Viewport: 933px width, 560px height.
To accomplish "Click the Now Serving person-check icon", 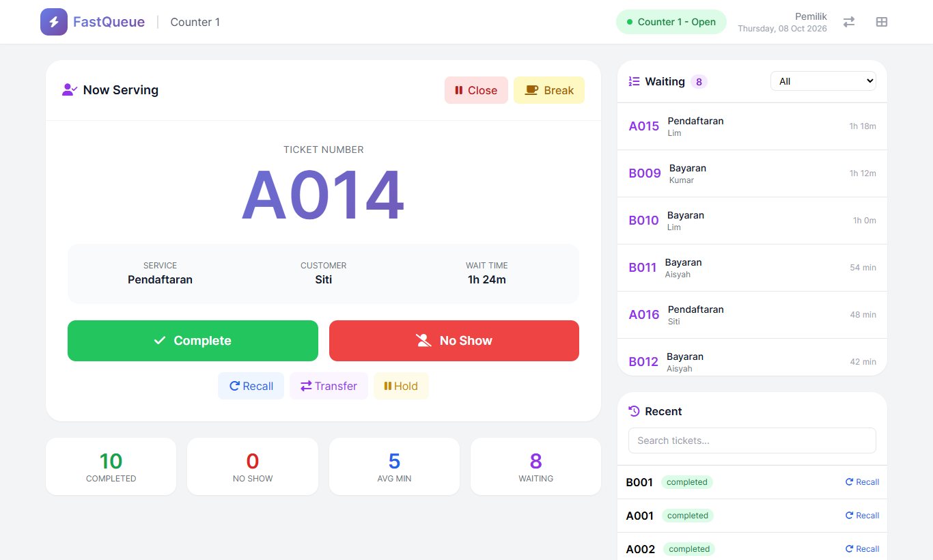I will point(70,89).
